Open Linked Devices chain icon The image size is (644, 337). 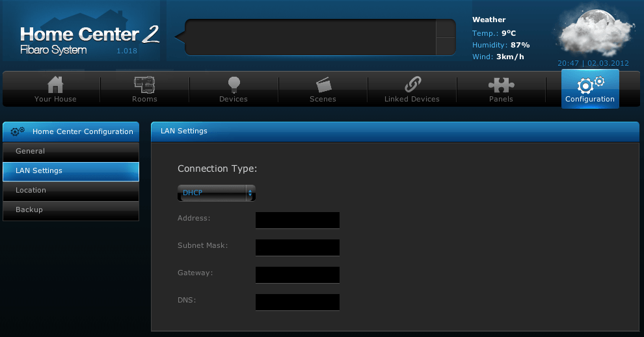(x=412, y=85)
